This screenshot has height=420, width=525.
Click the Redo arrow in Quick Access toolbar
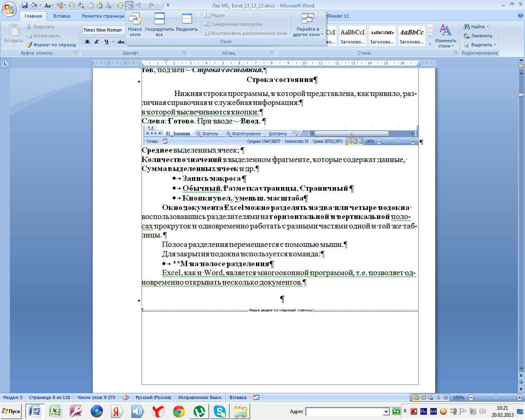click(x=152, y=5)
